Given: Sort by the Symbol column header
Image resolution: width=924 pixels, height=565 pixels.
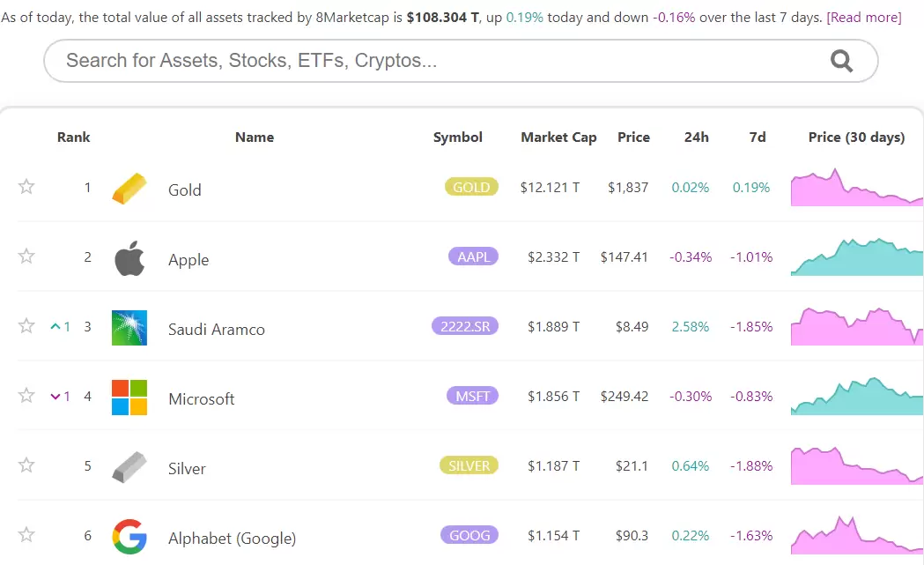Looking at the screenshot, I should pyautogui.click(x=458, y=138).
